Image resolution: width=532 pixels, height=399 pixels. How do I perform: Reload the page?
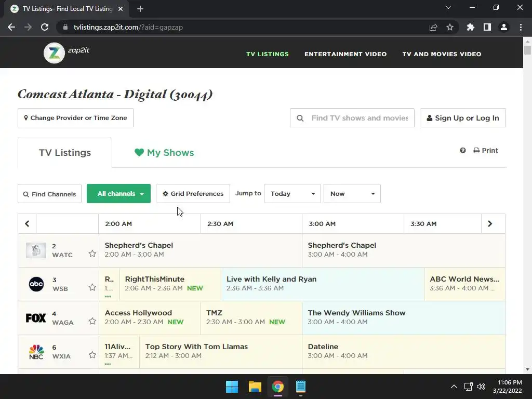coord(45,27)
